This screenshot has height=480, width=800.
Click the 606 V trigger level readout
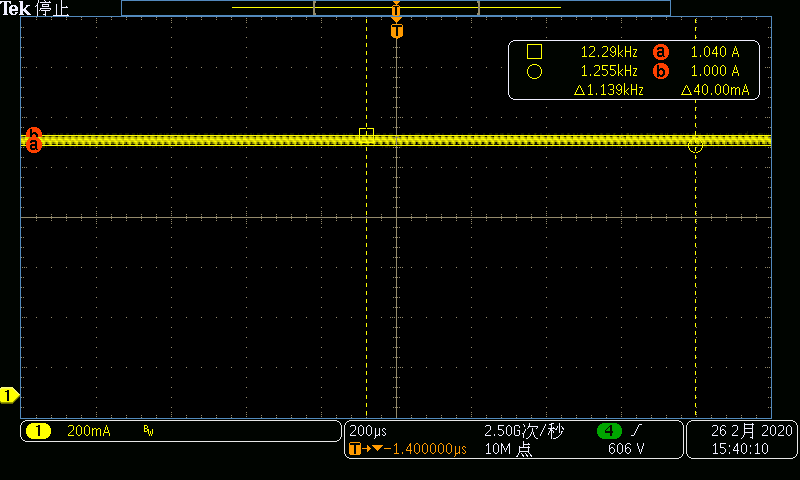click(x=626, y=449)
